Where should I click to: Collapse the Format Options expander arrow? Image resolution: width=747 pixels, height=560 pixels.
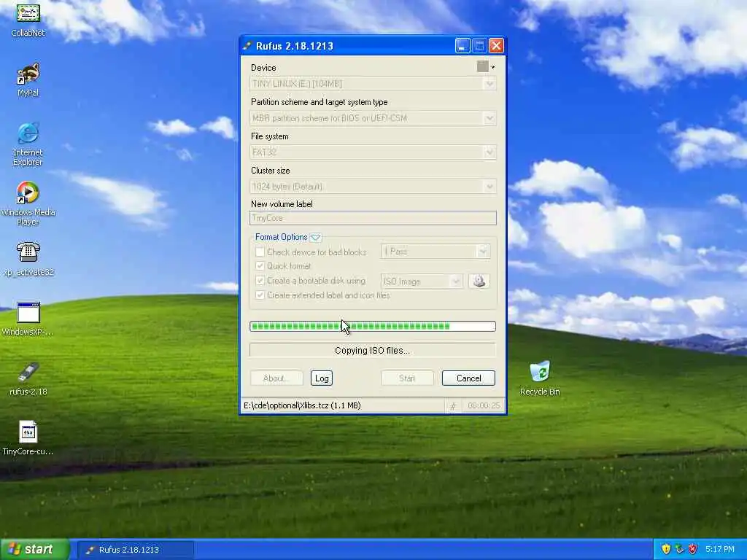[x=316, y=237]
